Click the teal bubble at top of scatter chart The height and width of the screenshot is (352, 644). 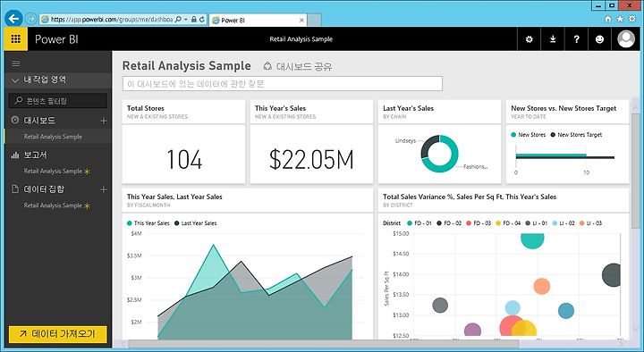tap(533, 240)
